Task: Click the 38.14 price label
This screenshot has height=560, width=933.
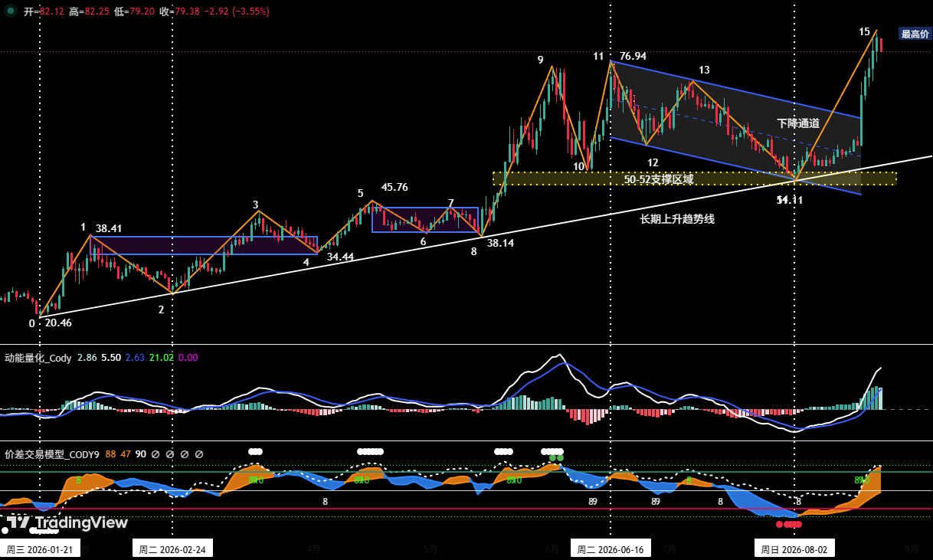Action: (x=500, y=242)
